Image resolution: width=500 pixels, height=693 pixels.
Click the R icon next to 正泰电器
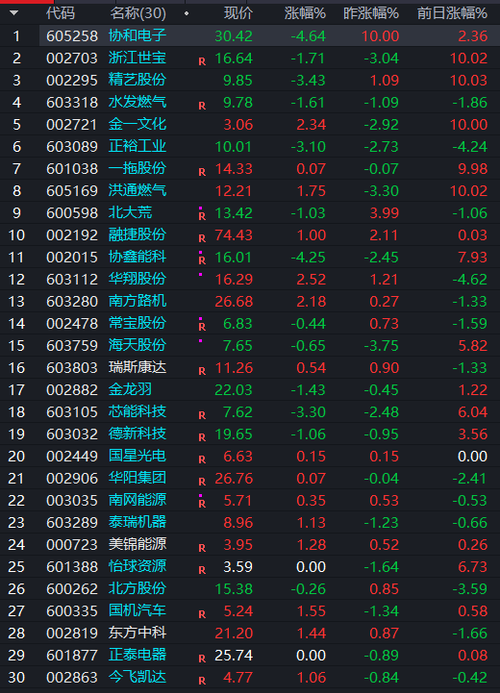coord(202,659)
